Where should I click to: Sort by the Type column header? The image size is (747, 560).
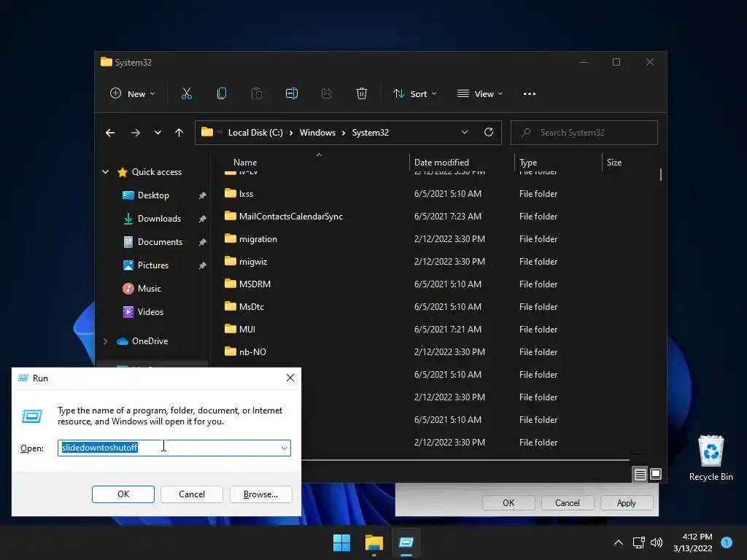click(x=528, y=163)
